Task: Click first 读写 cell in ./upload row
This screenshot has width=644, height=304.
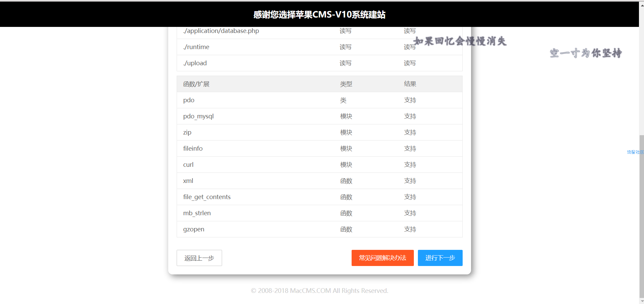Action: [345, 63]
